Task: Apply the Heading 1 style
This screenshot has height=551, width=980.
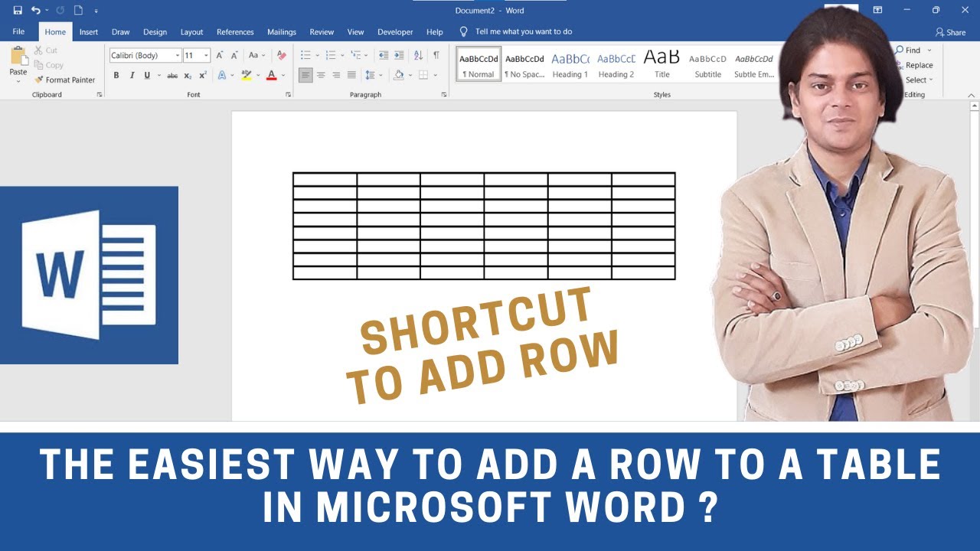Action: point(570,64)
